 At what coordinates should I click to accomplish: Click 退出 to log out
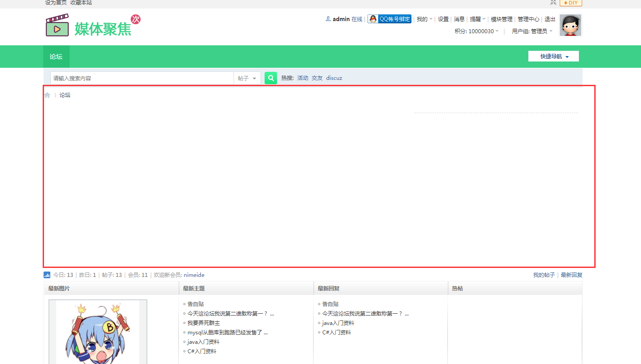(x=550, y=19)
